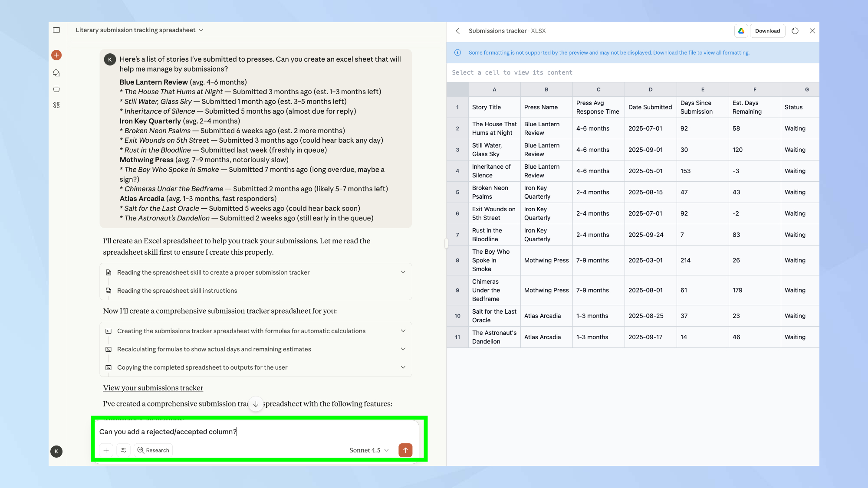This screenshot has height=488, width=868.
Task: Click the attachment plus button in the composer
Action: tap(106, 450)
